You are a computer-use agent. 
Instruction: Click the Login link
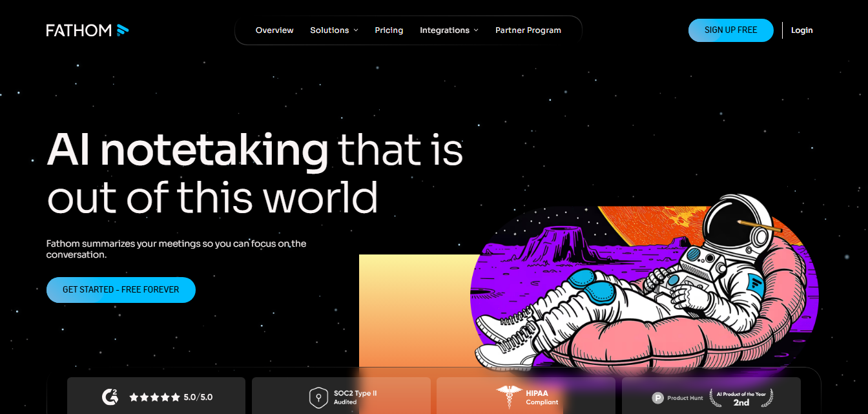(801, 30)
